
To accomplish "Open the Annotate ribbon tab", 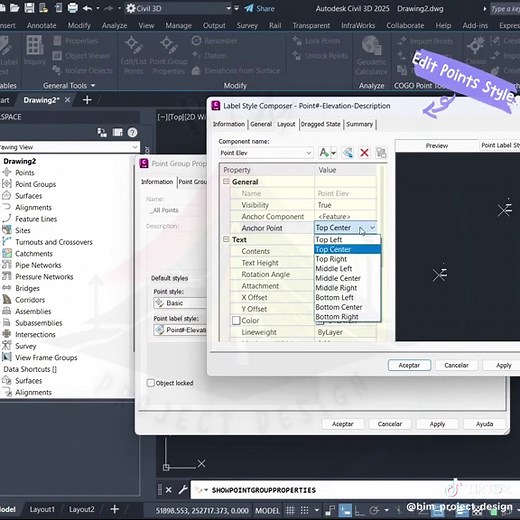I will [41, 25].
